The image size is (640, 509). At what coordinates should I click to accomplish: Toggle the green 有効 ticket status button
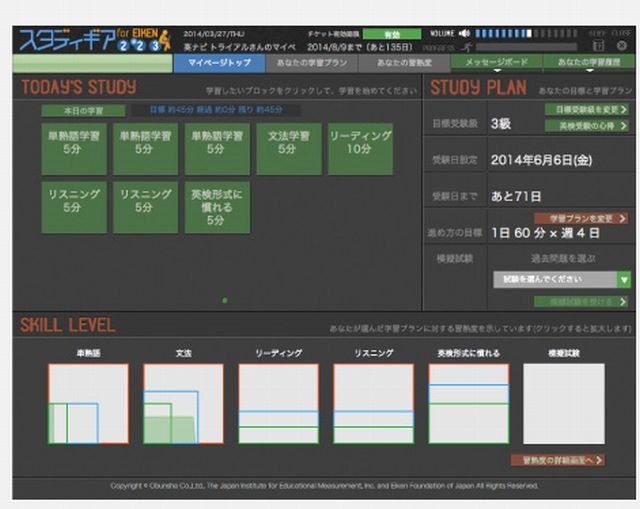(391, 33)
